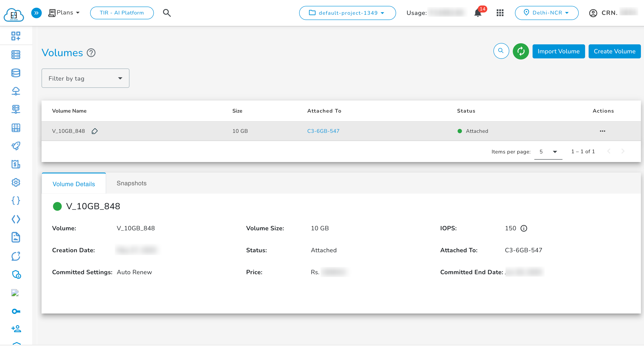Open the key icon in left sidebar
Image resolution: width=644 pixels, height=346 pixels.
[x=16, y=311]
